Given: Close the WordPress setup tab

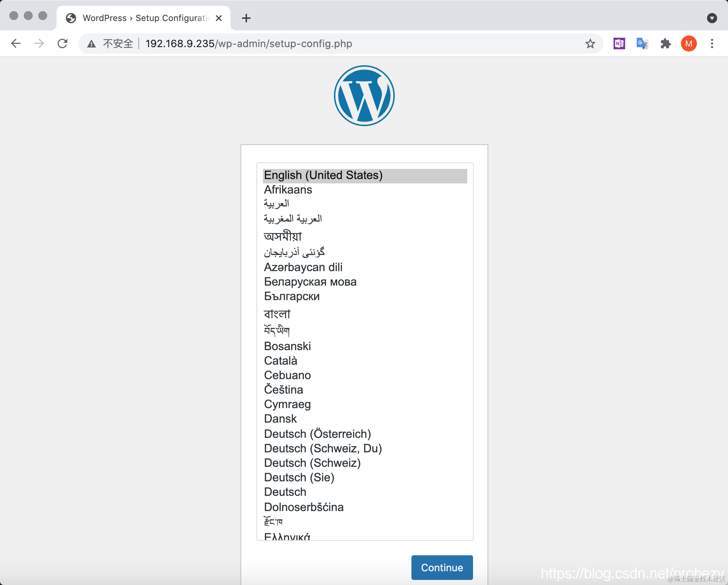Looking at the screenshot, I should (219, 18).
